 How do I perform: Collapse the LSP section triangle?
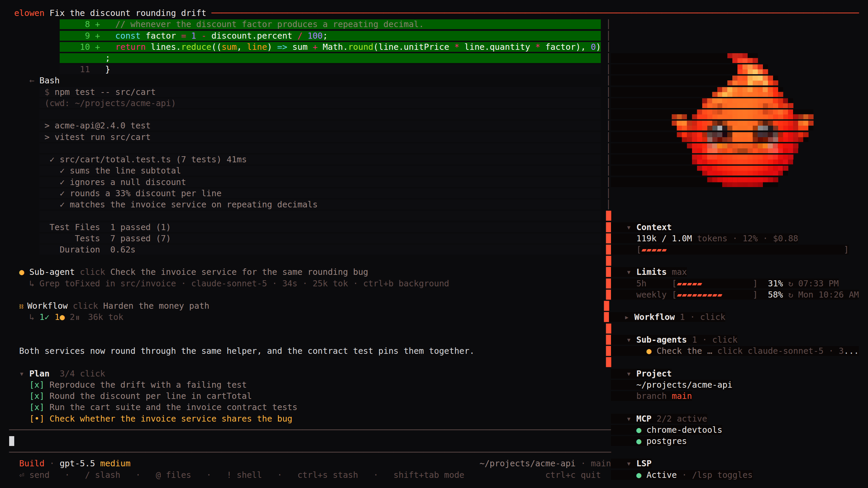tap(629, 464)
